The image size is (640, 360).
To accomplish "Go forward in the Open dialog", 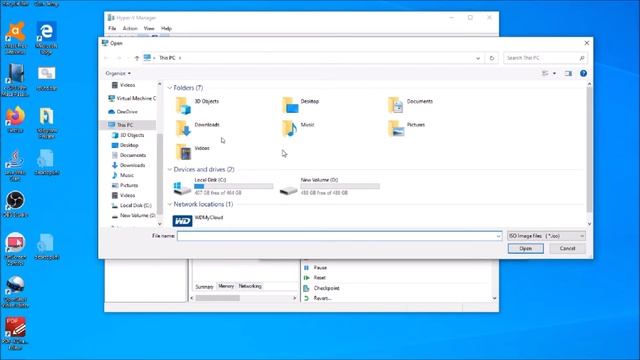I will coord(119,58).
